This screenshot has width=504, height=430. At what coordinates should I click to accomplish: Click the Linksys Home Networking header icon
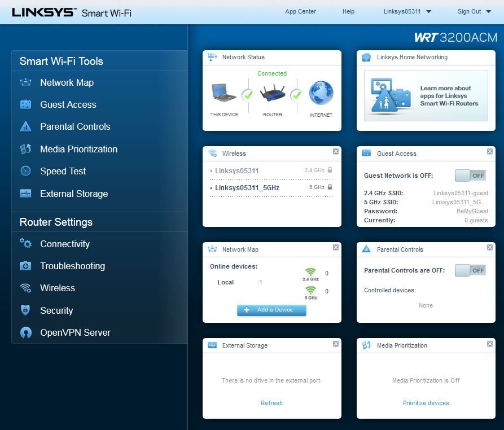(366, 57)
